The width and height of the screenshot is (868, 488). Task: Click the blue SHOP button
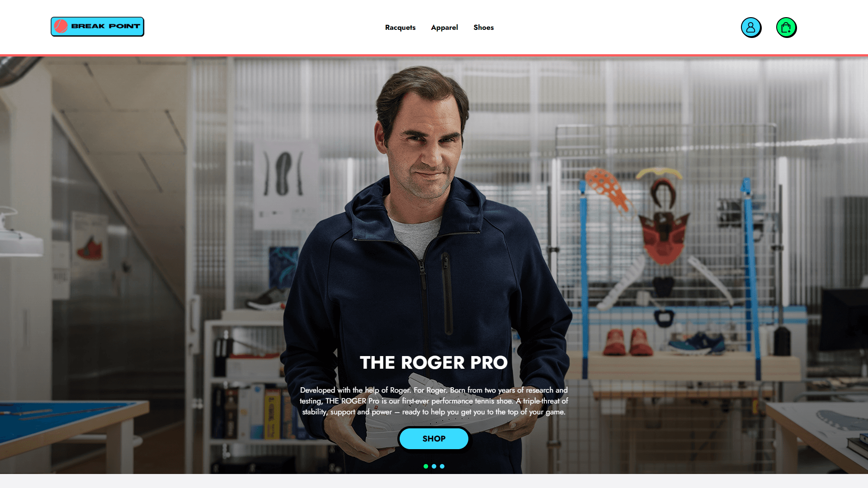434,439
